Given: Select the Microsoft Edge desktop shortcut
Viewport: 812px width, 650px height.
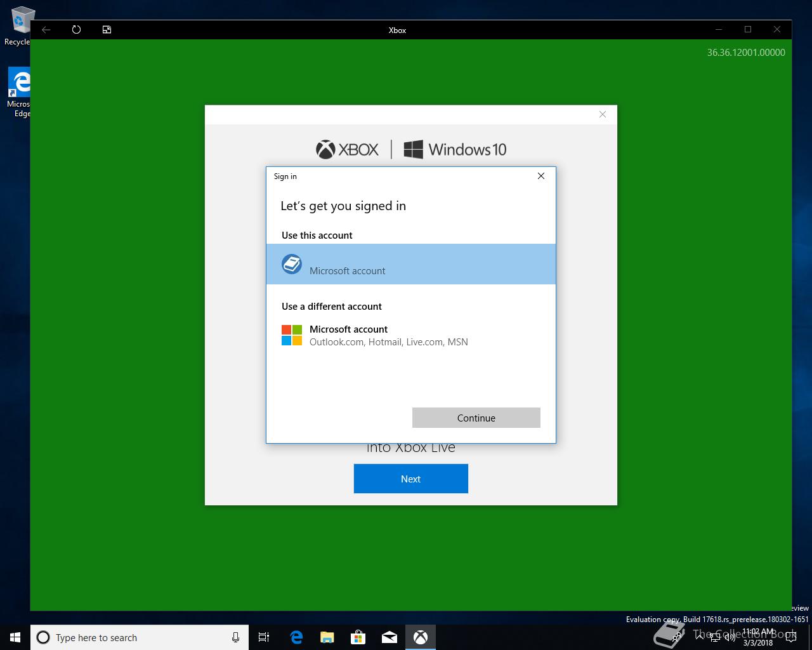Looking at the screenshot, I should [19, 93].
